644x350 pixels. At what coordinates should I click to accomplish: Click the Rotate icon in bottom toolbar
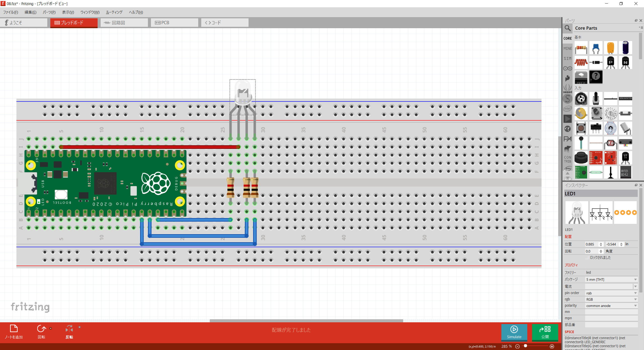click(41, 329)
